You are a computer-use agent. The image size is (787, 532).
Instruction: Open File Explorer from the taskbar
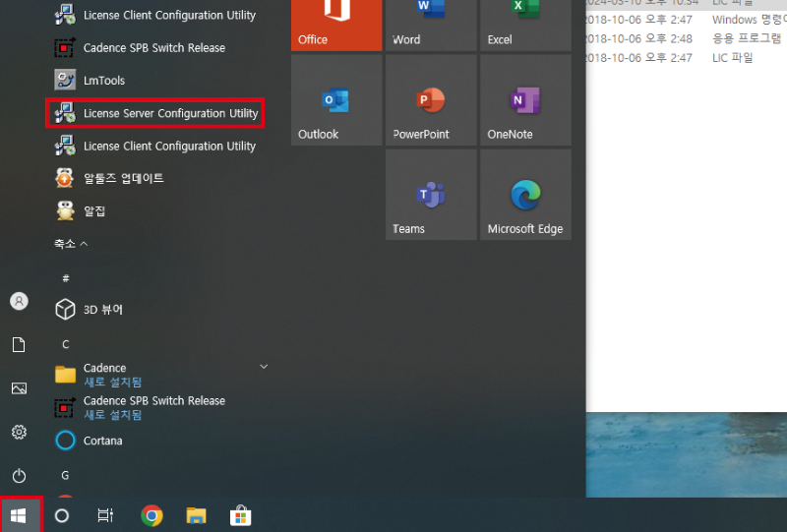point(196,515)
